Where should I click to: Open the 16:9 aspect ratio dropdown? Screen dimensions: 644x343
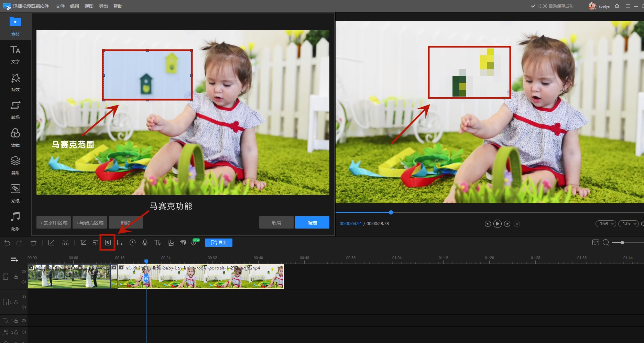tap(605, 224)
